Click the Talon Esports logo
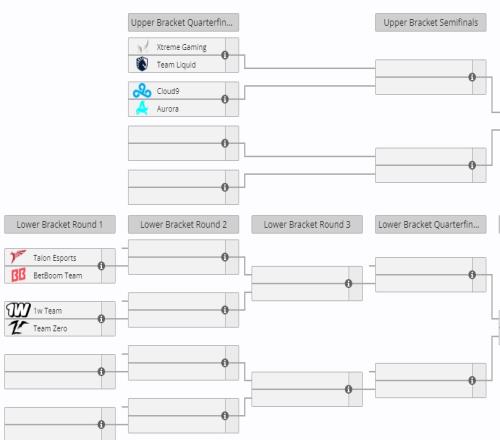Viewport: 500px width, 440px height. click(18, 257)
